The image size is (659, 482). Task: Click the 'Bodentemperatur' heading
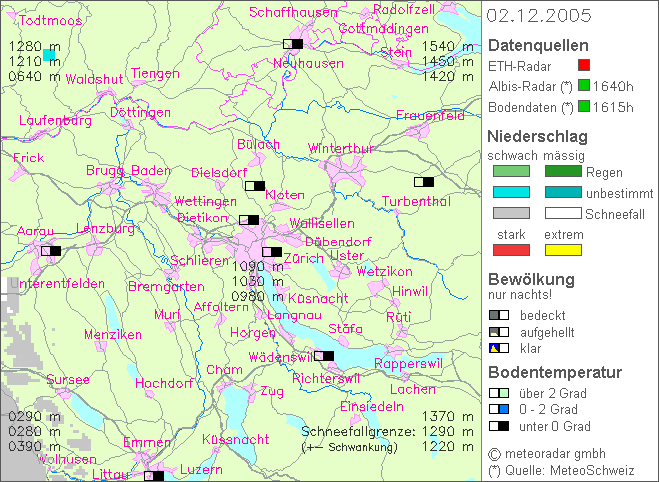(555, 372)
